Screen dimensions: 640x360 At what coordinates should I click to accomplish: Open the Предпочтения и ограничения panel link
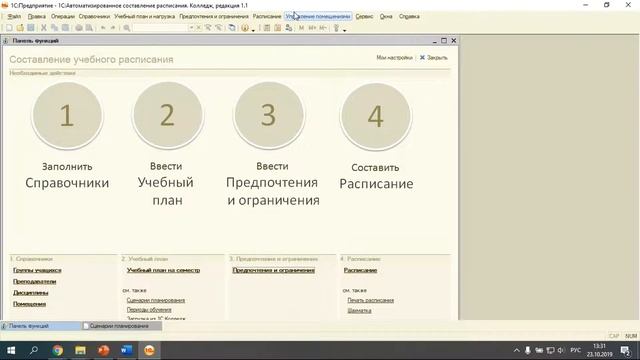[273, 270]
